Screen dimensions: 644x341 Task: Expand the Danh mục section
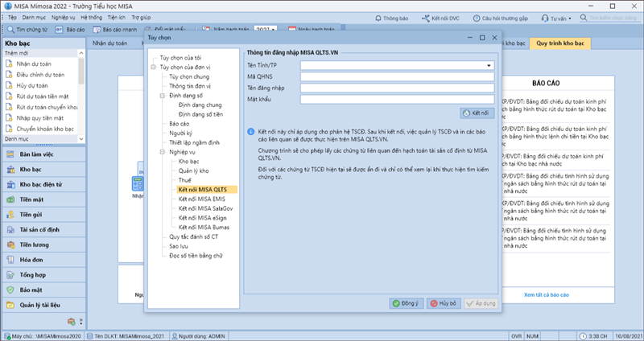pyautogui.click(x=81, y=139)
